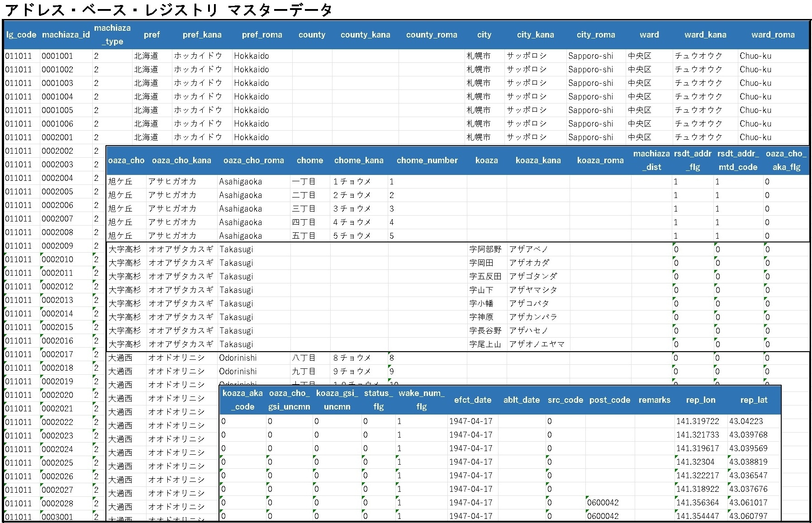Click the rep_lon column header

pos(700,400)
